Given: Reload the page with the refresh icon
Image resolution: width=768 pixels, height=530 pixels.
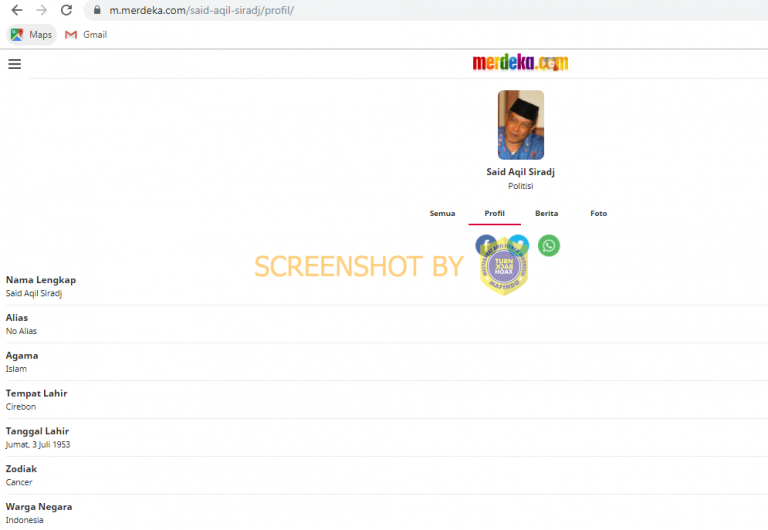Looking at the screenshot, I should pos(67,10).
